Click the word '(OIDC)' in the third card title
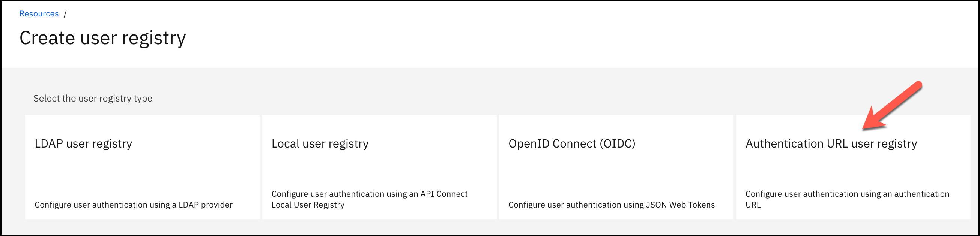This screenshot has height=236, width=980. point(618,143)
